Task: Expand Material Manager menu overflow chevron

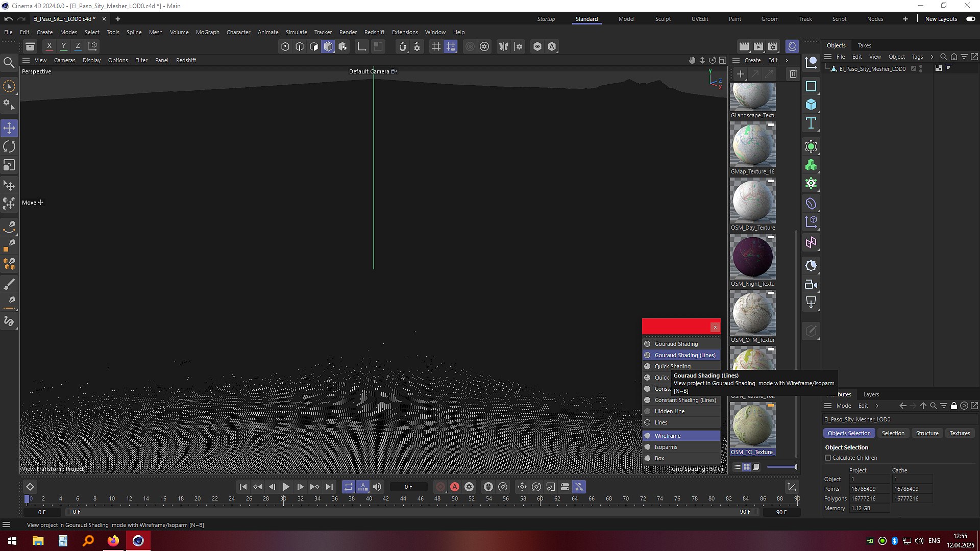Action: (787, 60)
